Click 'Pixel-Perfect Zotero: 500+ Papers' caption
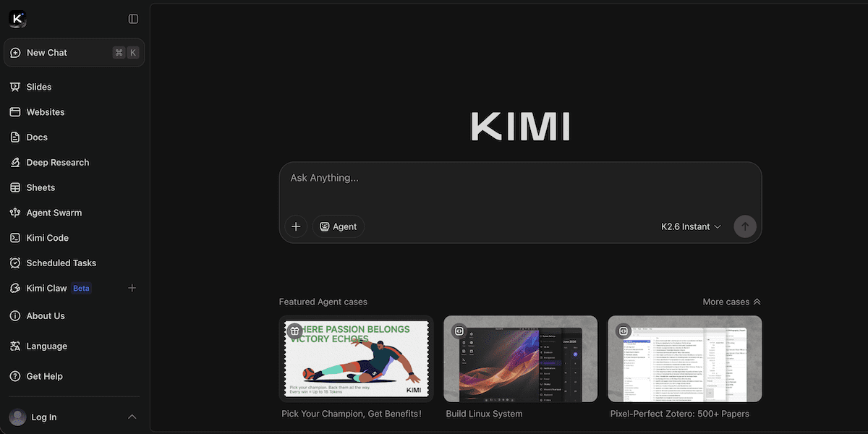868x434 pixels. tap(680, 414)
